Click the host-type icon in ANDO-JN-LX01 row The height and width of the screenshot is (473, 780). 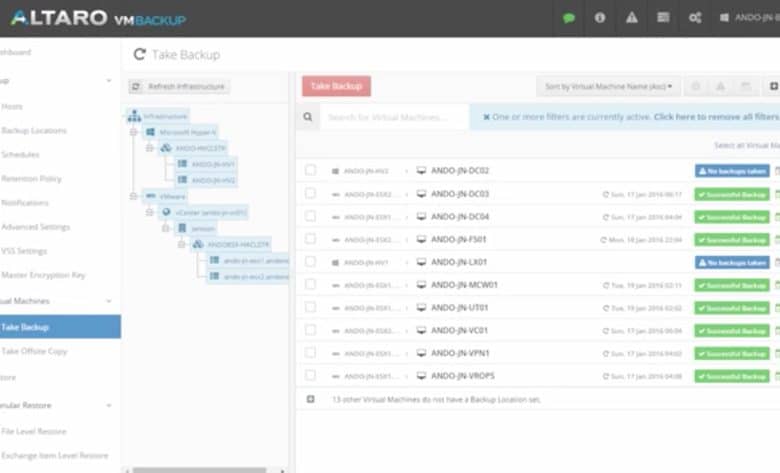[x=336, y=262]
